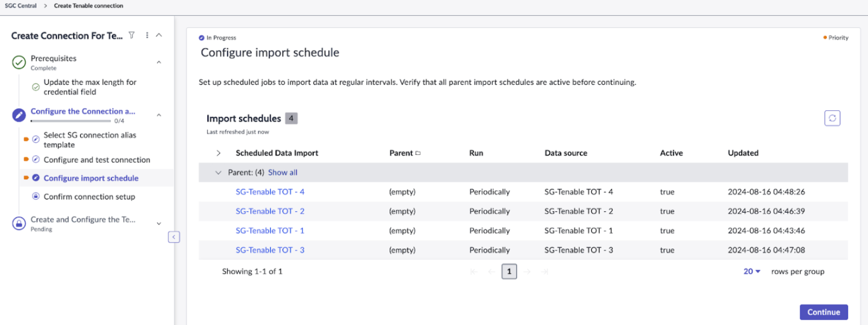Click the Show all link
This screenshot has width=868, height=325.
pos(283,172)
